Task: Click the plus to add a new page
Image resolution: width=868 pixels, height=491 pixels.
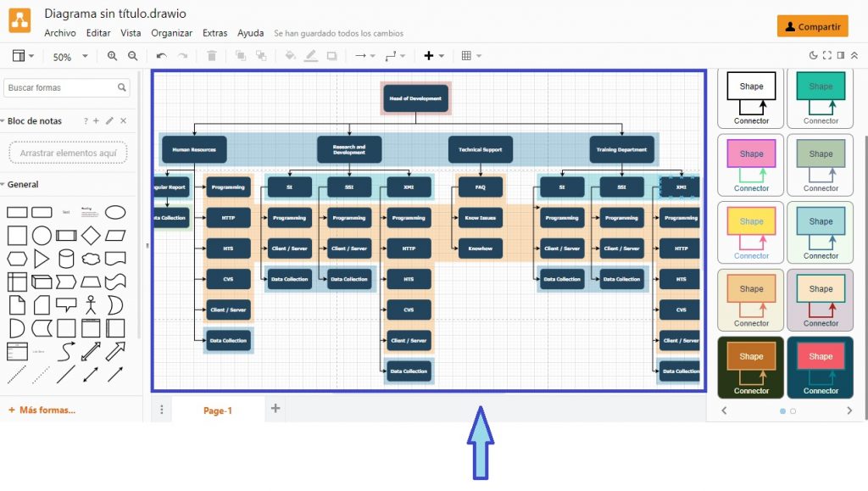Action: [x=275, y=409]
